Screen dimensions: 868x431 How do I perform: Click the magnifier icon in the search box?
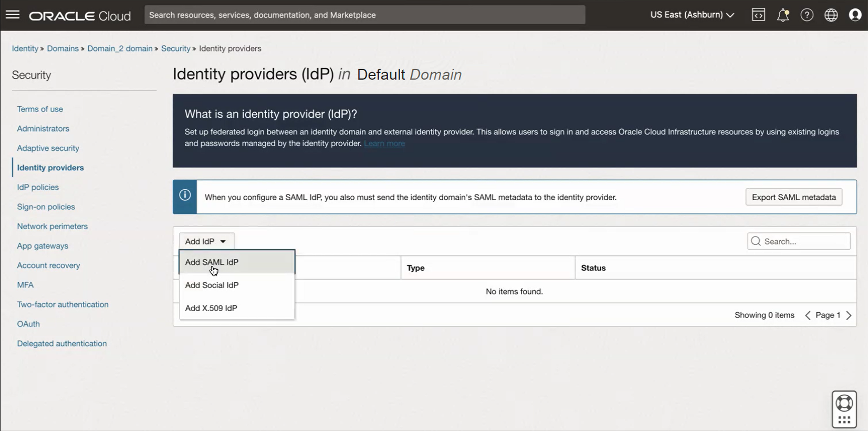[756, 241]
